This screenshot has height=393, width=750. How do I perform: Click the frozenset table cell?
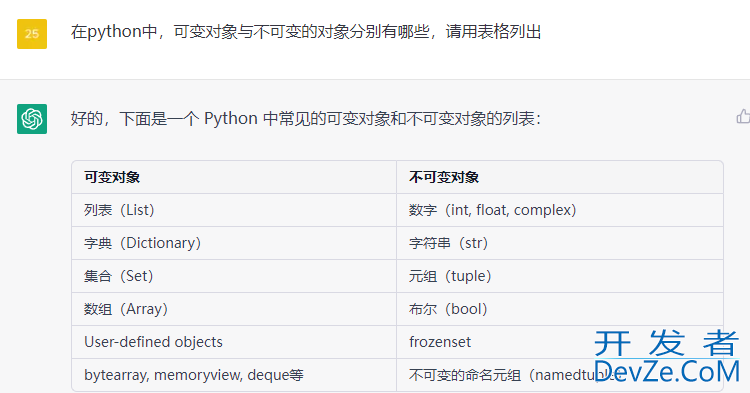pos(560,342)
